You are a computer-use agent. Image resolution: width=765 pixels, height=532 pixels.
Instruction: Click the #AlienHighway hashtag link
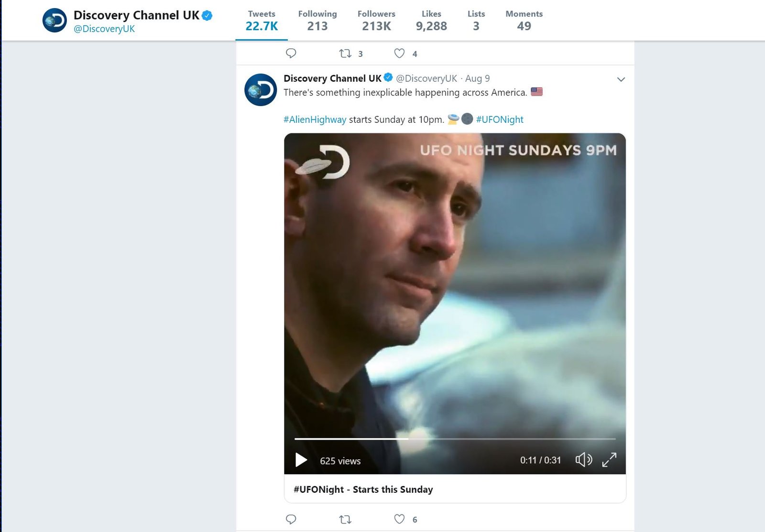[315, 119]
